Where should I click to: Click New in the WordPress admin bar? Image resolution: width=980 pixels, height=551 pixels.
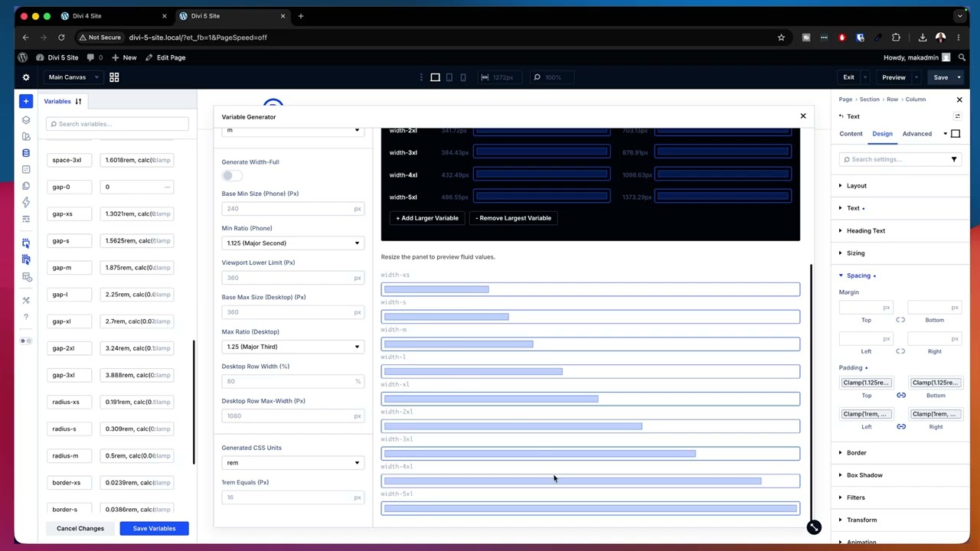tap(125, 57)
